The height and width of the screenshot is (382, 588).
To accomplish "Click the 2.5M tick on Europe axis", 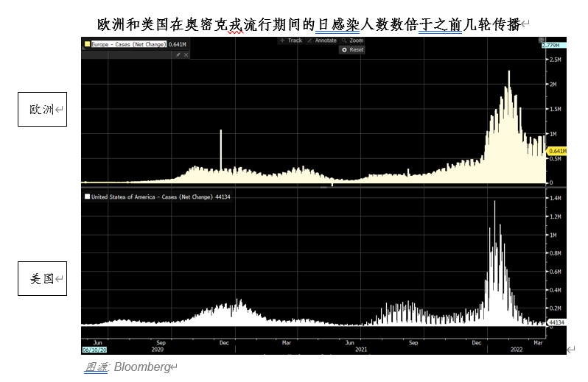I will pyautogui.click(x=556, y=60).
